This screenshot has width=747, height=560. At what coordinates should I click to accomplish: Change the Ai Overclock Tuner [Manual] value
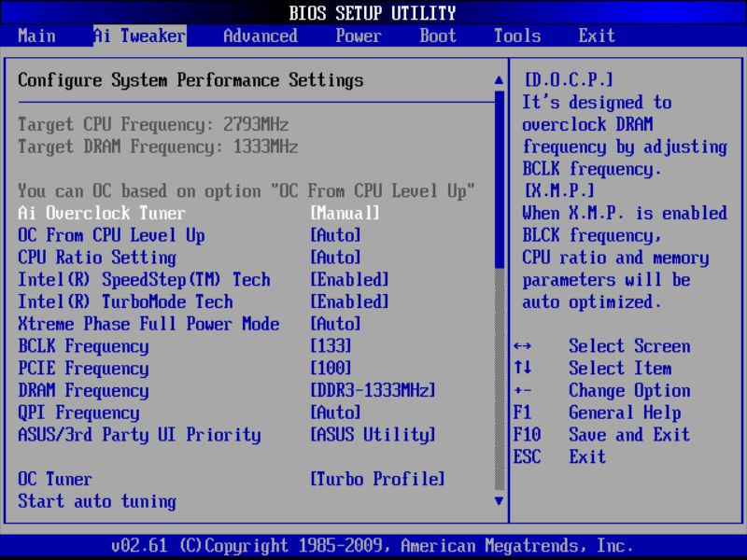(x=345, y=213)
